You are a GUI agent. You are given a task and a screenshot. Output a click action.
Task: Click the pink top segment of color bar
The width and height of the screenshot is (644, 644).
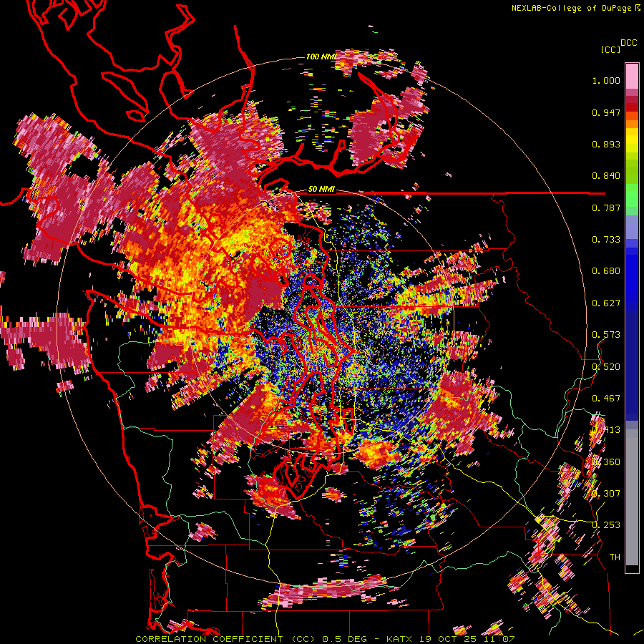coord(632,77)
